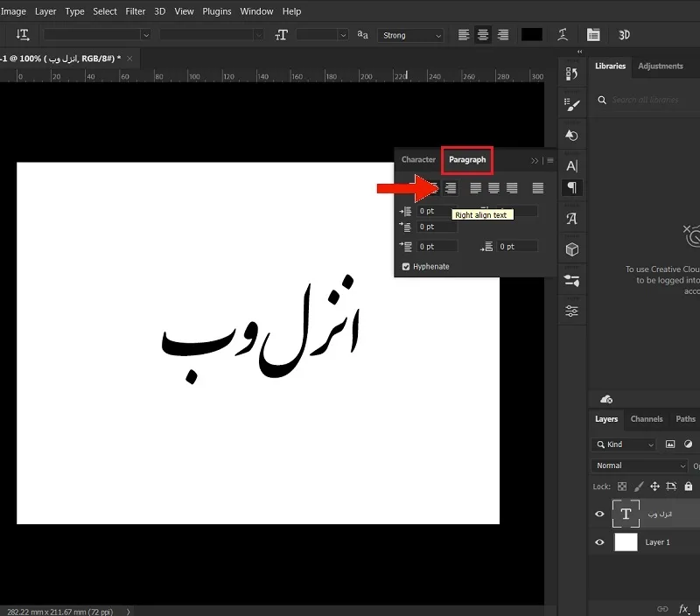
Task: Hide the text layer with eye icon
Action: 599,514
